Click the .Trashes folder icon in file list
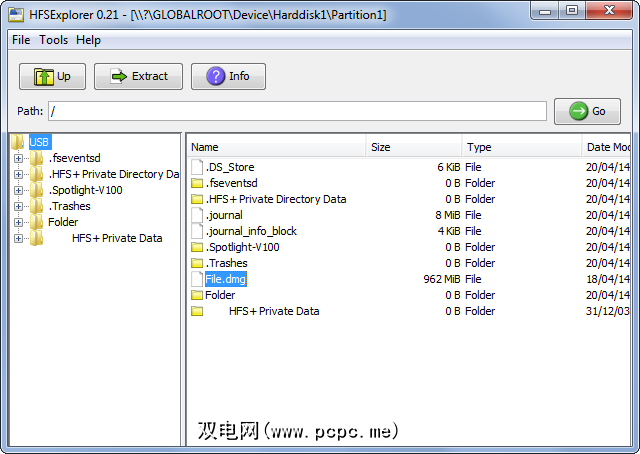This screenshot has height=454, width=640. (x=197, y=263)
